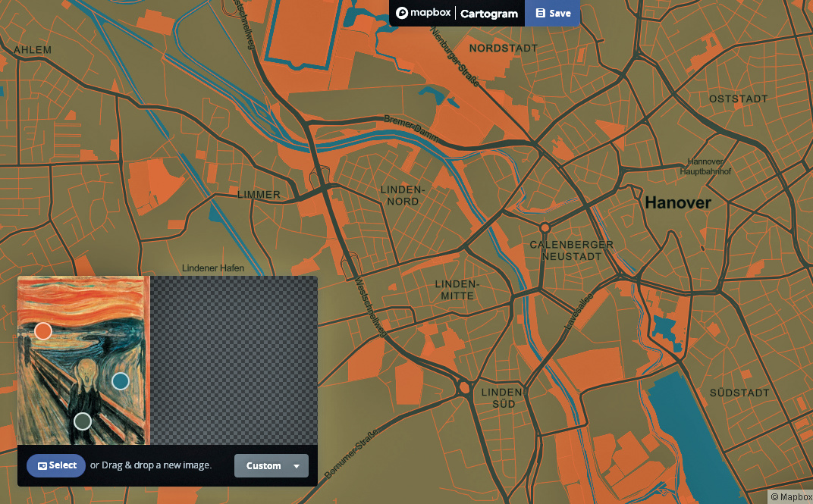Click the Linden-Nord district label

coord(402,196)
